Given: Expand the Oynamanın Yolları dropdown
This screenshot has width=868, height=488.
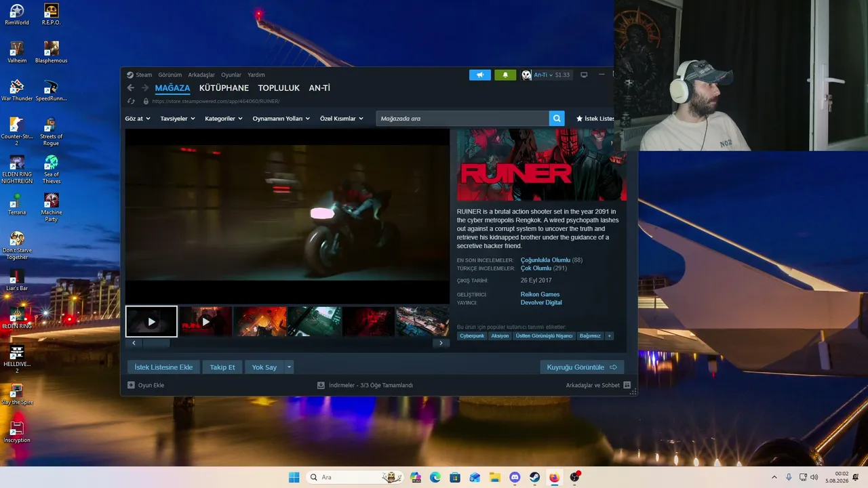Looking at the screenshot, I should tap(281, 119).
